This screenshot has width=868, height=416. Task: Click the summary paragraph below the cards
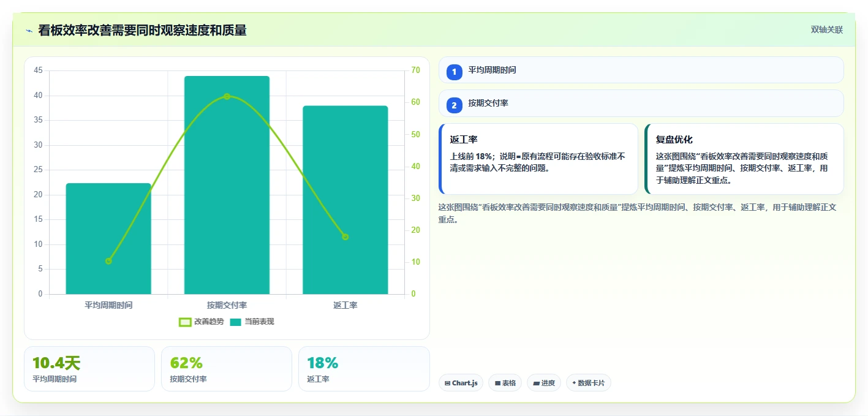point(638,213)
